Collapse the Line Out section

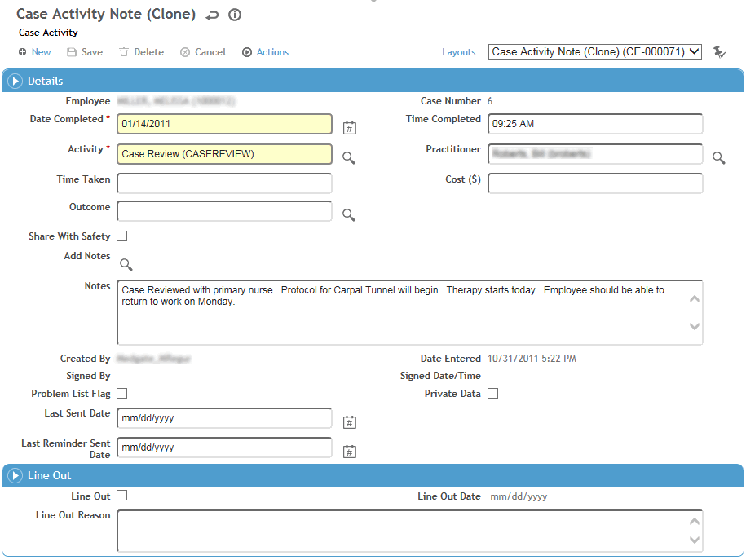coord(15,475)
